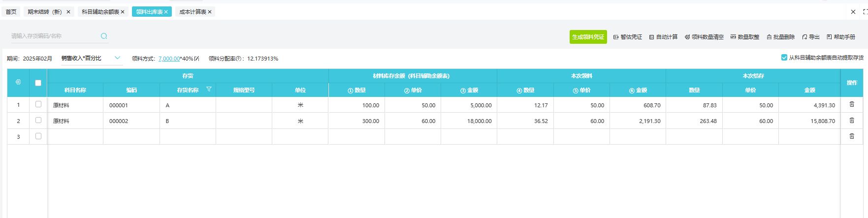The image size is (868, 218).
Task: Toggle select-all checkbox in table header
Action: [38, 83]
